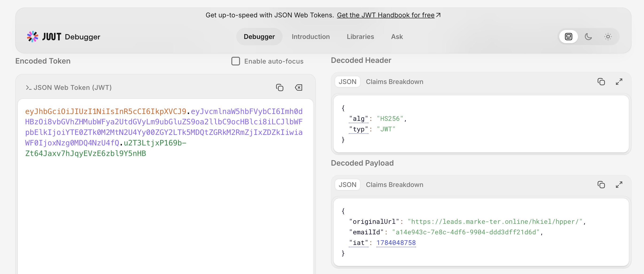
Task: Select JSON tab in Decoded Header
Action: pyautogui.click(x=347, y=82)
